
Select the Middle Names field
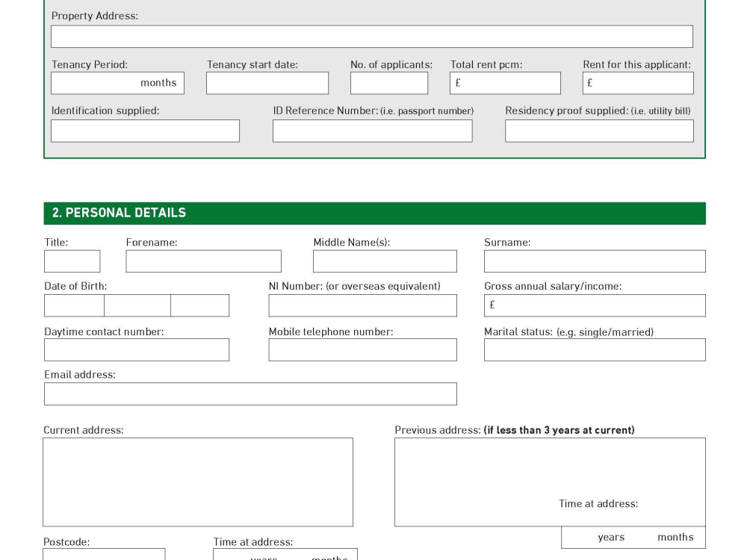(x=385, y=261)
